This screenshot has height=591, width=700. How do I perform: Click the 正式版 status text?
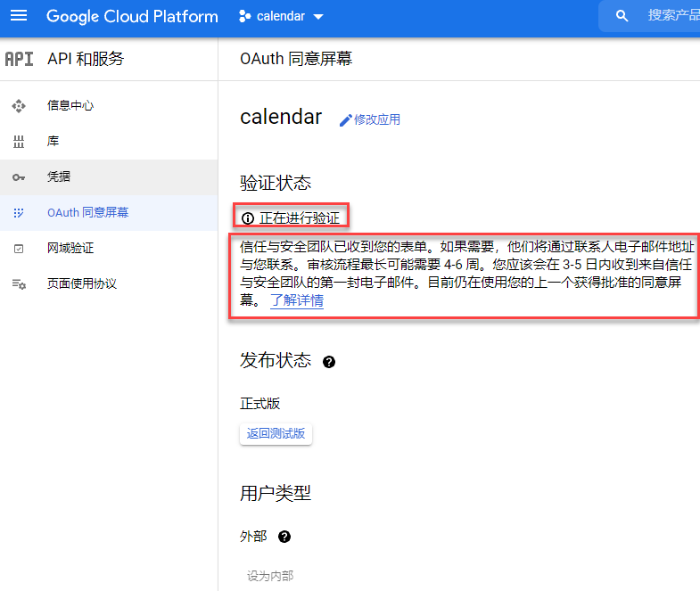pos(259,404)
